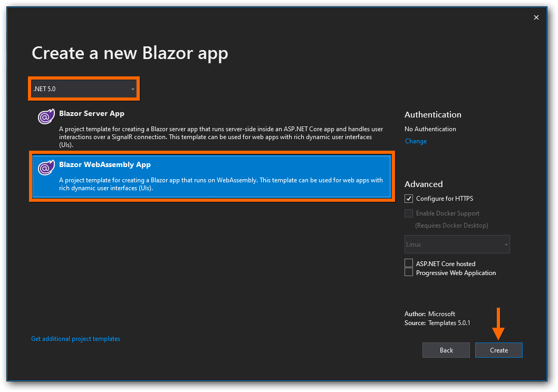Click the Blazor WebAssembly App description text
The width and height of the screenshot is (558, 392).
tap(220, 184)
